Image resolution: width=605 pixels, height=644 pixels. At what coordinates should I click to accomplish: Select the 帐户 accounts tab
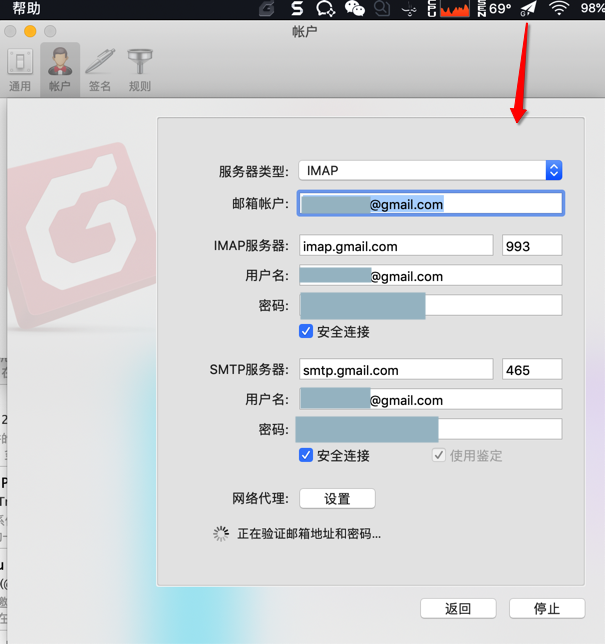tap(60, 70)
